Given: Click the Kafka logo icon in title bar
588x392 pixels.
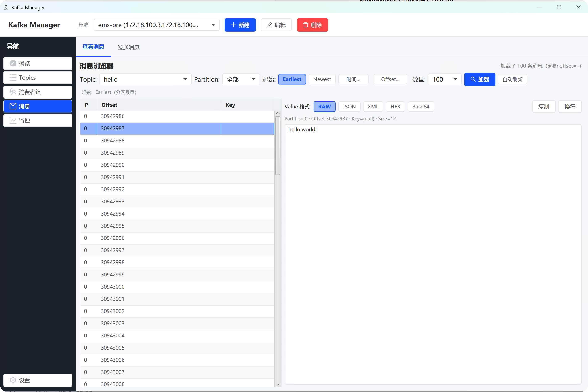Looking at the screenshot, I should [6, 7].
